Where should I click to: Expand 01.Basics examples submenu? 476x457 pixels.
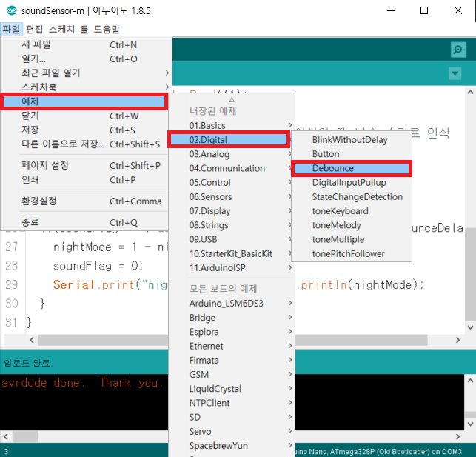(232, 125)
